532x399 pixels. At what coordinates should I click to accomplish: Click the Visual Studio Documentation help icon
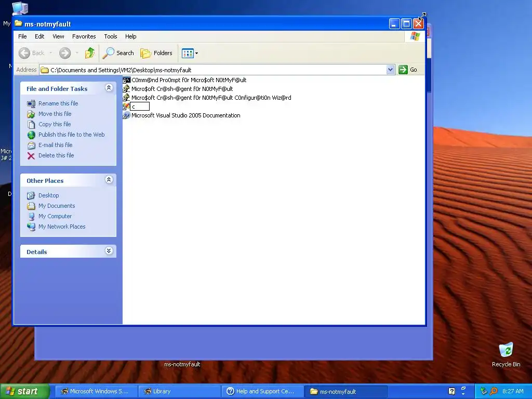127,115
